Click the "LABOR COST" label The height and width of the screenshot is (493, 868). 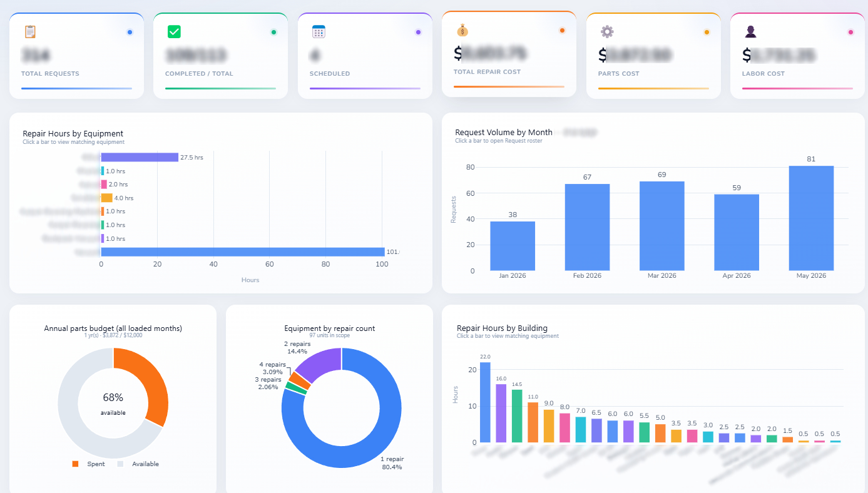pyautogui.click(x=763, y=74)
